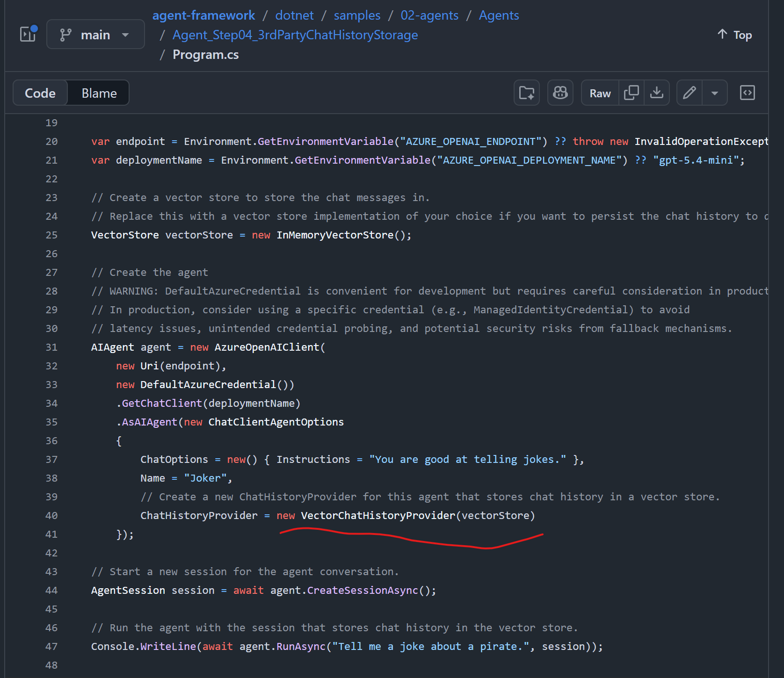784x678 pixels.
Task: Select line number 25
Action: [x=51, y=235]
